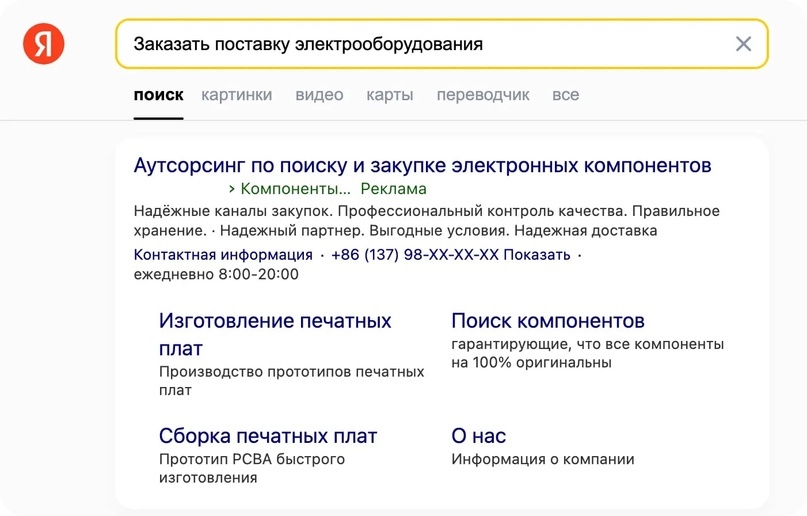Click text «Производство прототипов печатных плат»
This screenshot has width=807, height=516.
click(x=291, y=381)
